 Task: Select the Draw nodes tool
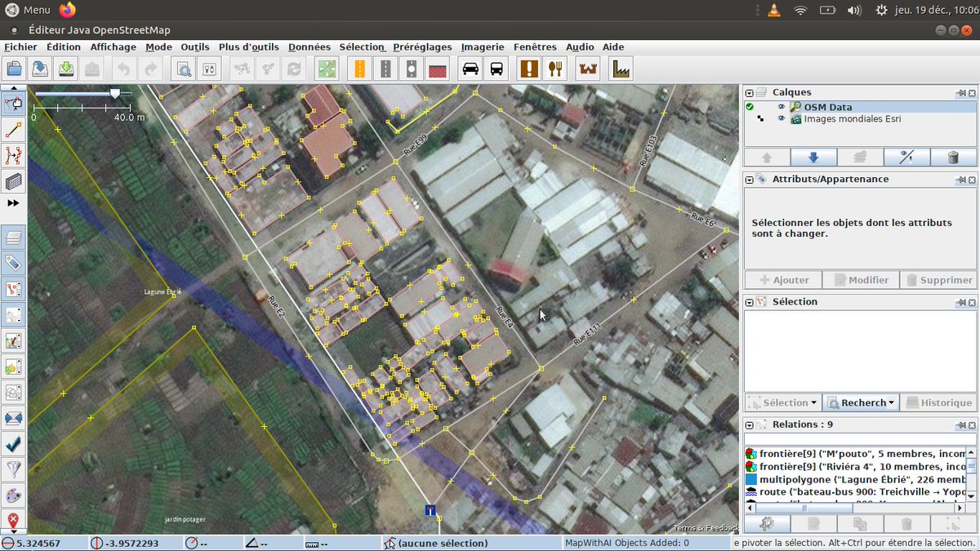click(14, 129)
